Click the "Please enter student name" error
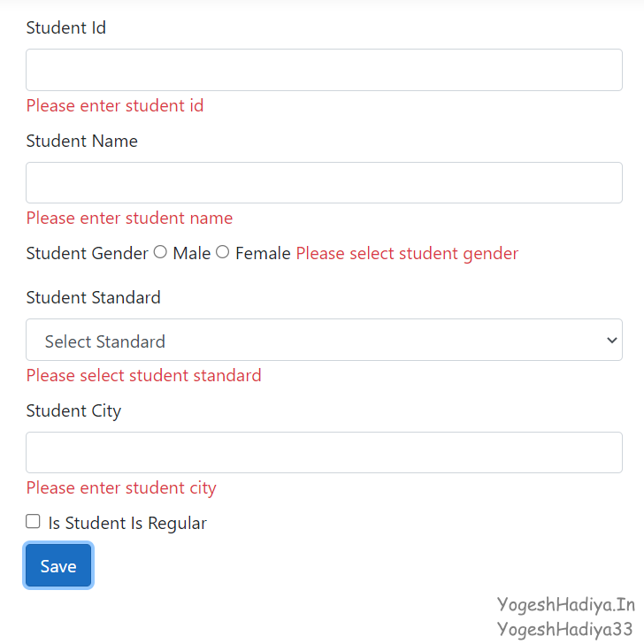This screenshot has width=644, height=644. [x=129, y=218]
